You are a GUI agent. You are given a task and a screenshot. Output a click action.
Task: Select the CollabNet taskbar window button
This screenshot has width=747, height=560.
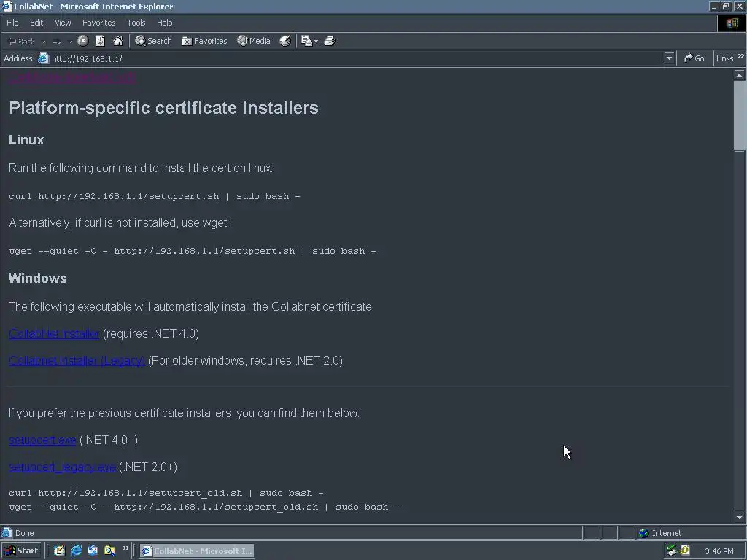(197, 551)
